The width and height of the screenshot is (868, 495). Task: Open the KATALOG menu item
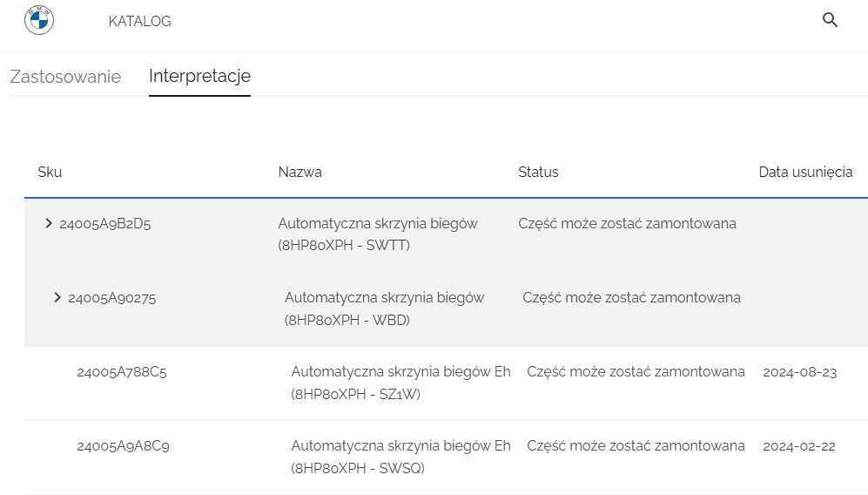click(x=139, y=21)
